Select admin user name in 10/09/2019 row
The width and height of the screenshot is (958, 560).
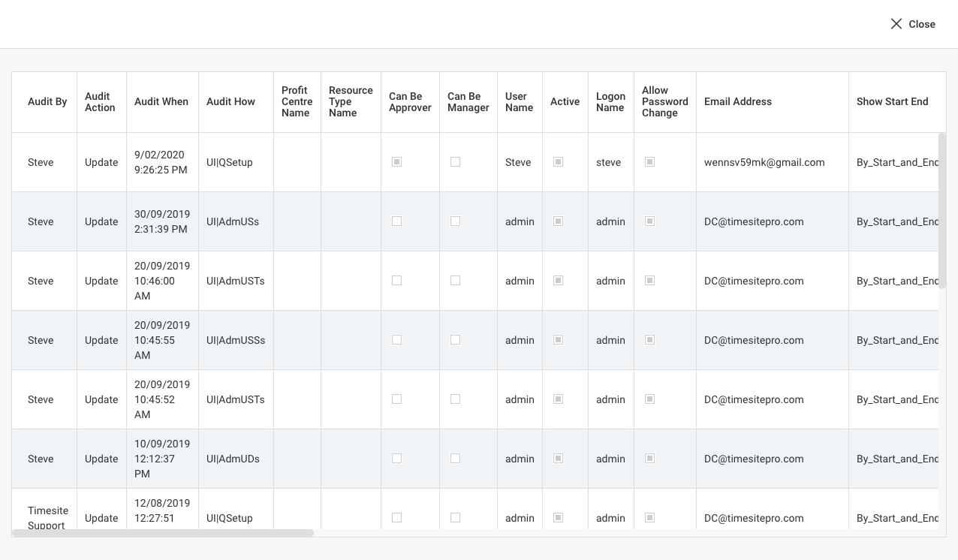520,459
